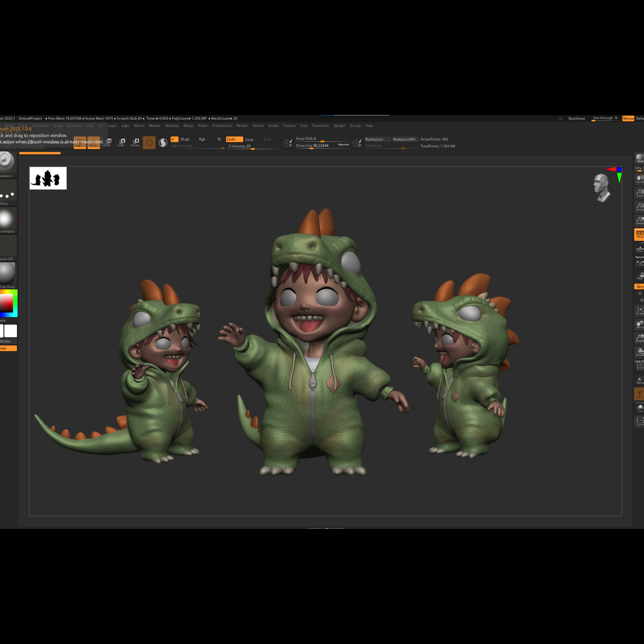This screenshot has height=644, width=644.
Task: Click the Gizmo 3D circle icon
Action: coord(149,143)
